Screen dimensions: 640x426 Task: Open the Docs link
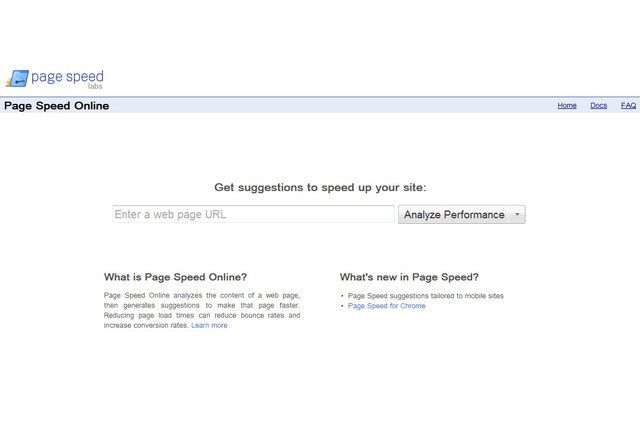598,106
